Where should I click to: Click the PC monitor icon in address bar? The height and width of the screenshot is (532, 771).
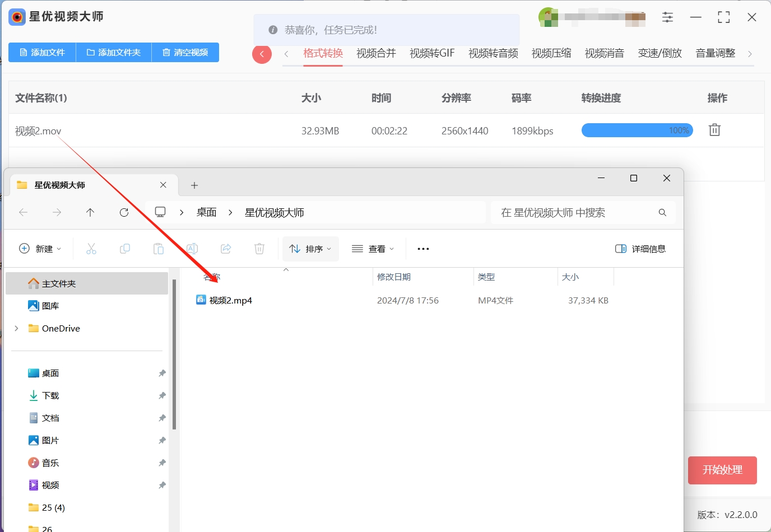[160, 212]
